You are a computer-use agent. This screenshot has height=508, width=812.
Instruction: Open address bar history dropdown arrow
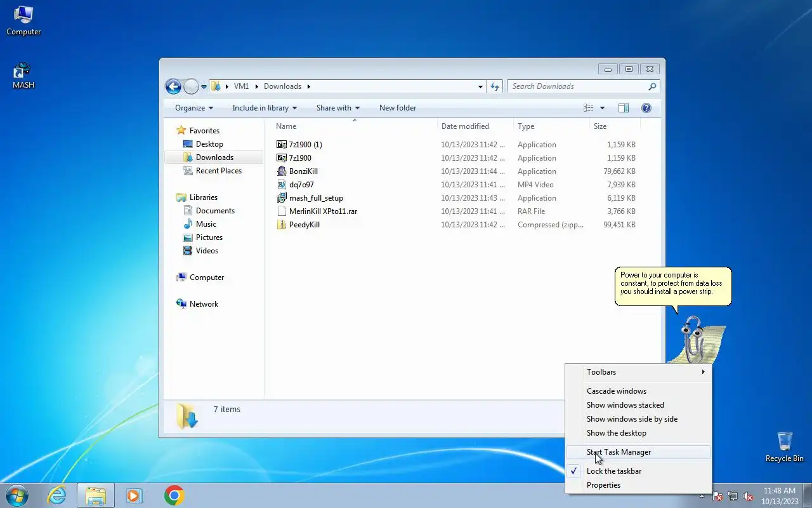point(480,86)
